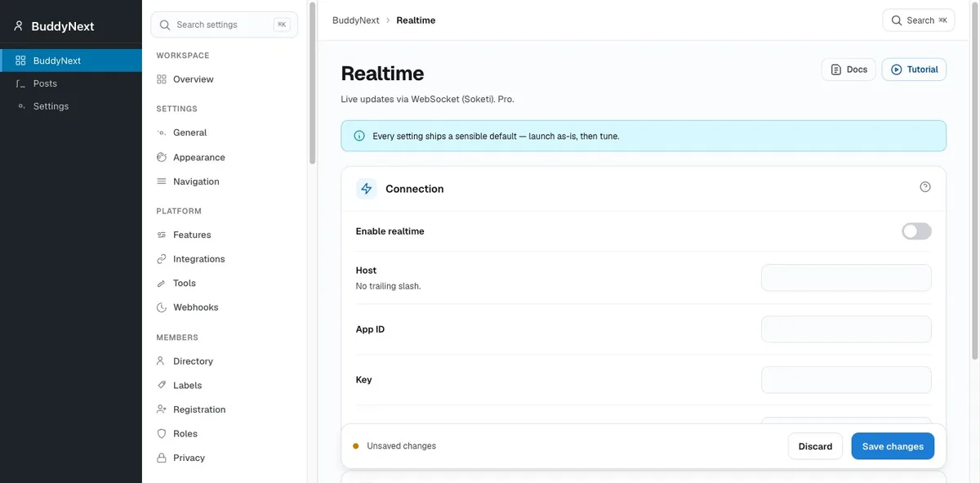Click the Settings icon in dark sidebar
Image resolution: width=980 pixels, height=483 pixels.
coord(21,106)
